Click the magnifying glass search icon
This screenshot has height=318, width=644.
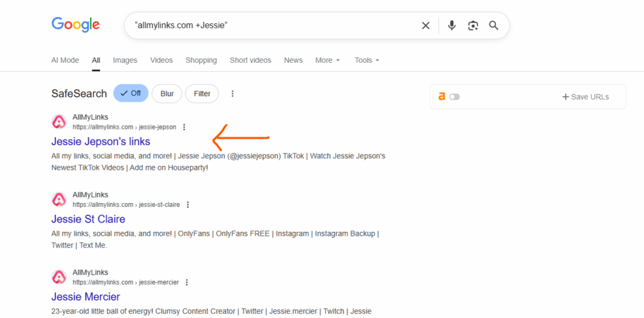click(494, 25)
